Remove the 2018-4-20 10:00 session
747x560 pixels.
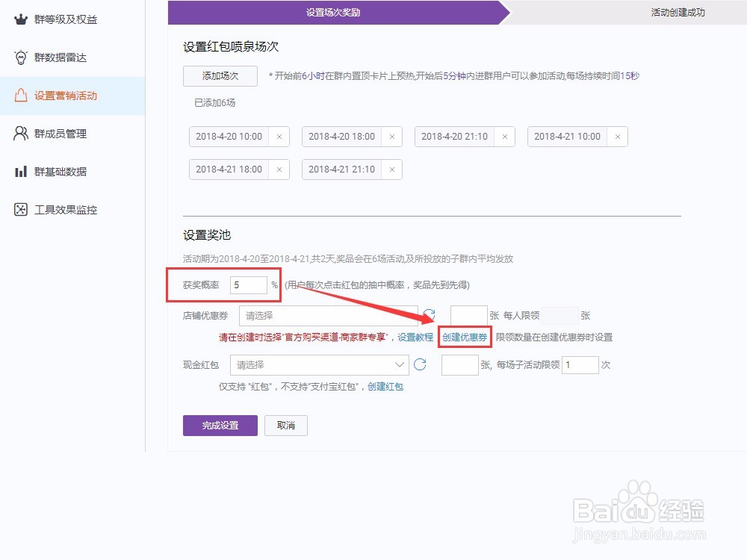coord(279,137)
